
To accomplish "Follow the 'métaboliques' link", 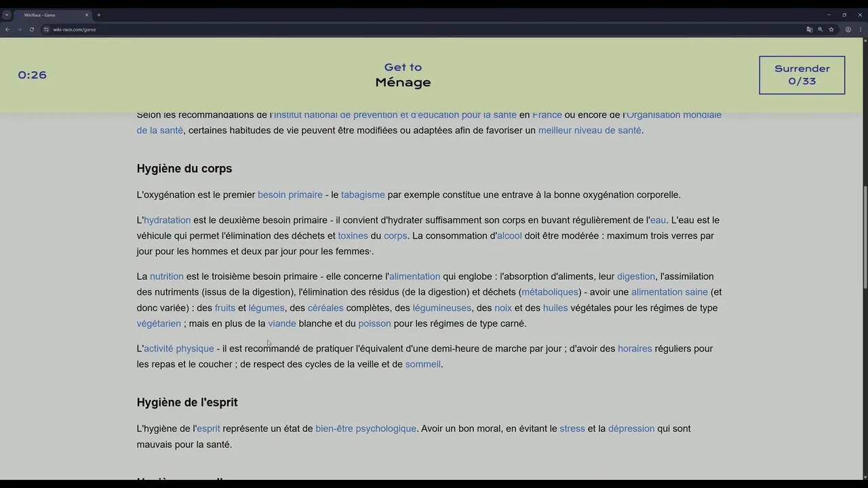I will [550, 292].
